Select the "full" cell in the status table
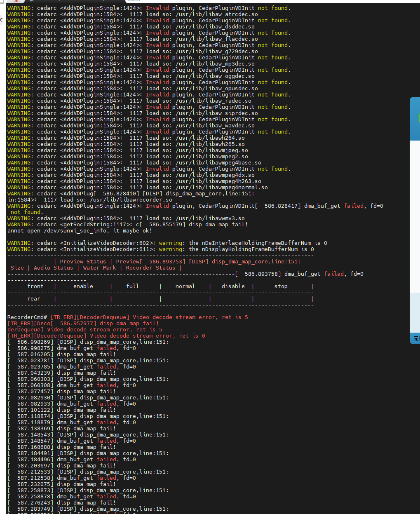 [132, 286]
